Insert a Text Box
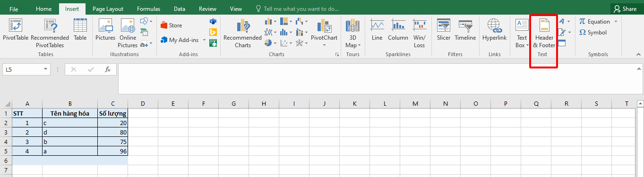The width and height of the screenshot is (644, 177). click(x=522, y=33)
